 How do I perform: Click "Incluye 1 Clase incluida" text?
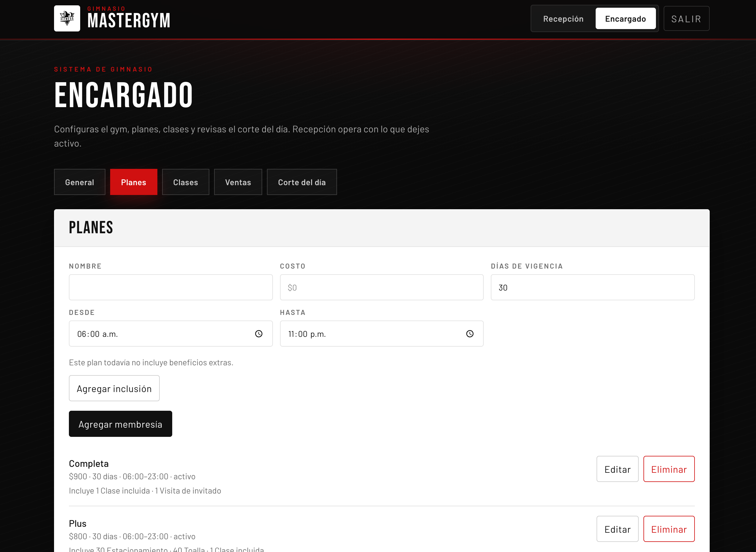point(109,491)
